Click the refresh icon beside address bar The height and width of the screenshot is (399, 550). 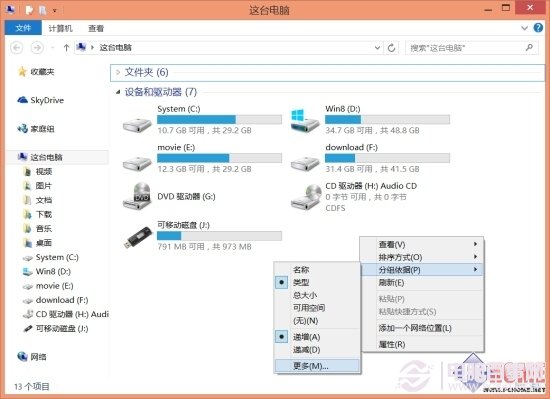pos(391,47)
